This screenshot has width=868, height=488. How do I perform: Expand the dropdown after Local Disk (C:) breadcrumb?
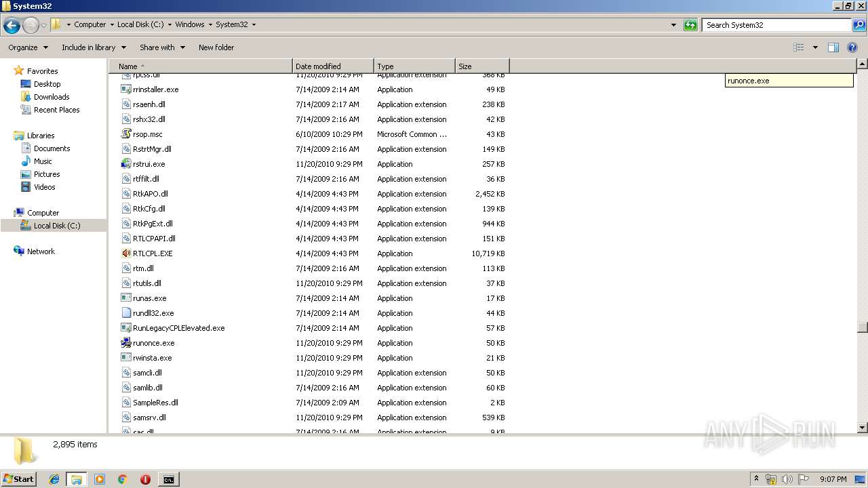[x=170, y=24]
